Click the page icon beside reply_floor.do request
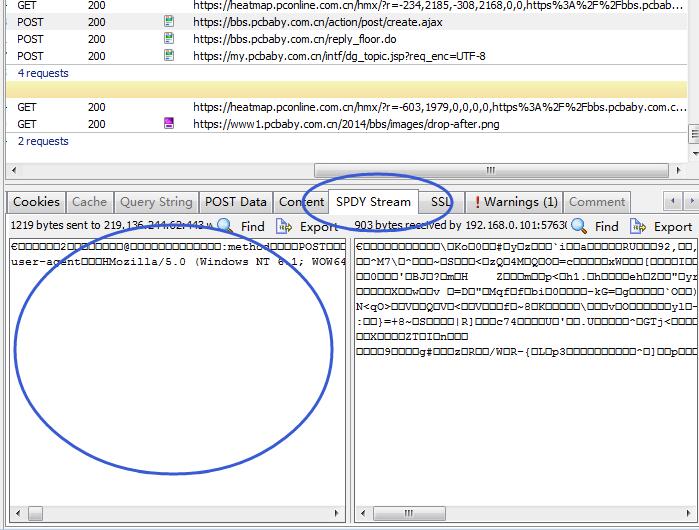Image resolution: width=699 pixels, height=530 pixels. tap(169, 39)
